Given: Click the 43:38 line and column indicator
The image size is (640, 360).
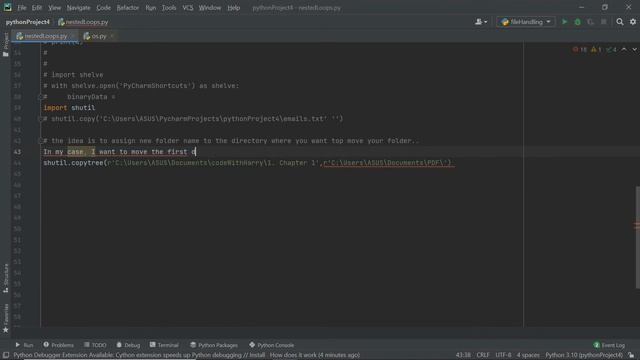Looking at the screenshot, I should coord(463,356).
